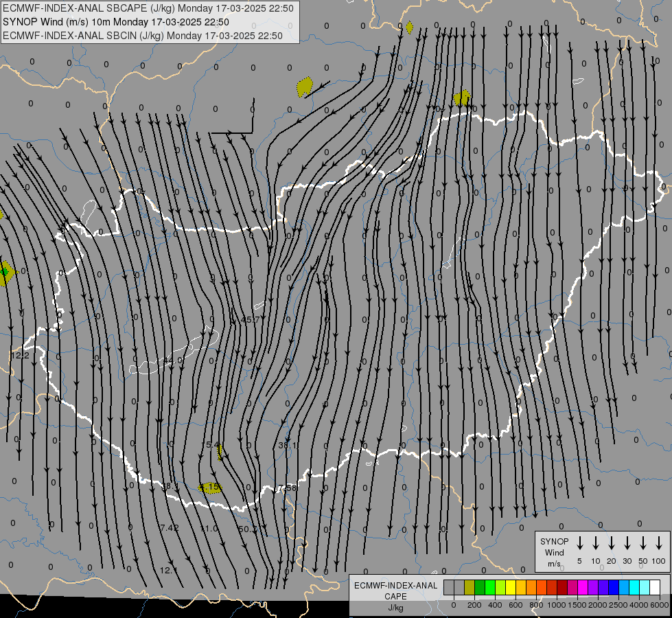
Task: Click the 1000 tick label in CAPE legend
Action: tap(556, 605)
